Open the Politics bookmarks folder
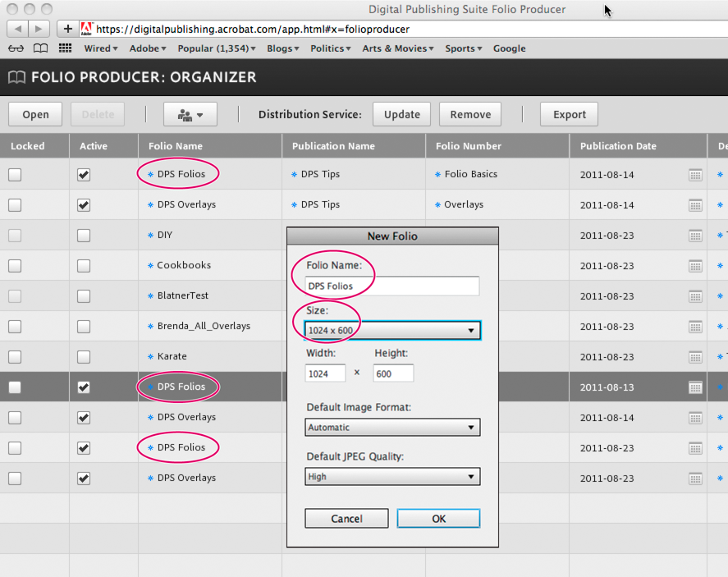The height and width of the screenshot is (577, 728). click(330, 48)
